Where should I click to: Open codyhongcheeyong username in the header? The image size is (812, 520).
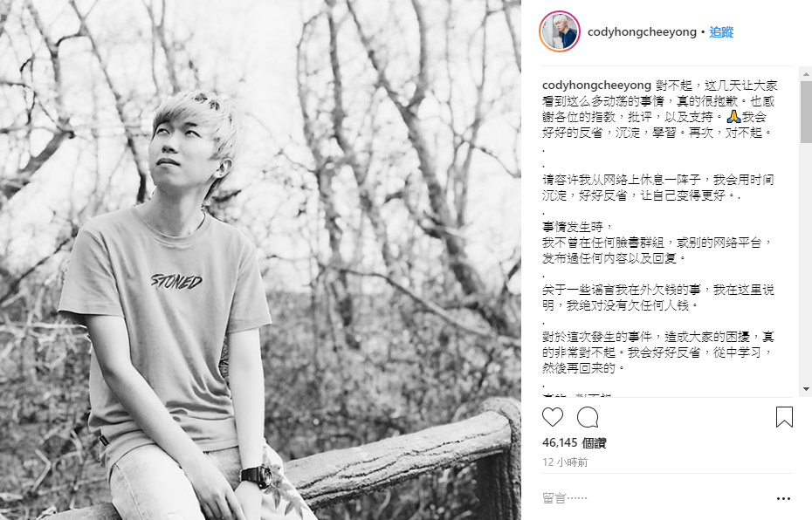[642, 32]
